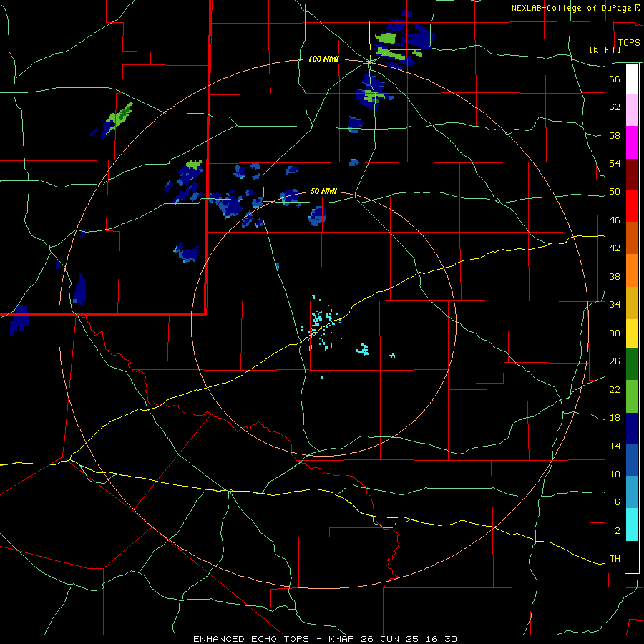The width and height of the screenshot is (644, 644).
Task: Click the [K FT] units label
Action: (605, 49)
